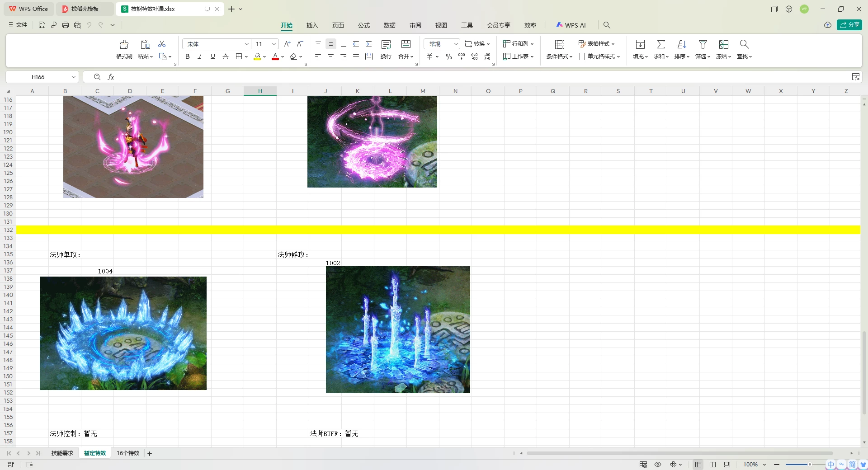The height and width of the screenshot is (470, 868).
Task: Click the Freeze panes icon
Action: 724,44
